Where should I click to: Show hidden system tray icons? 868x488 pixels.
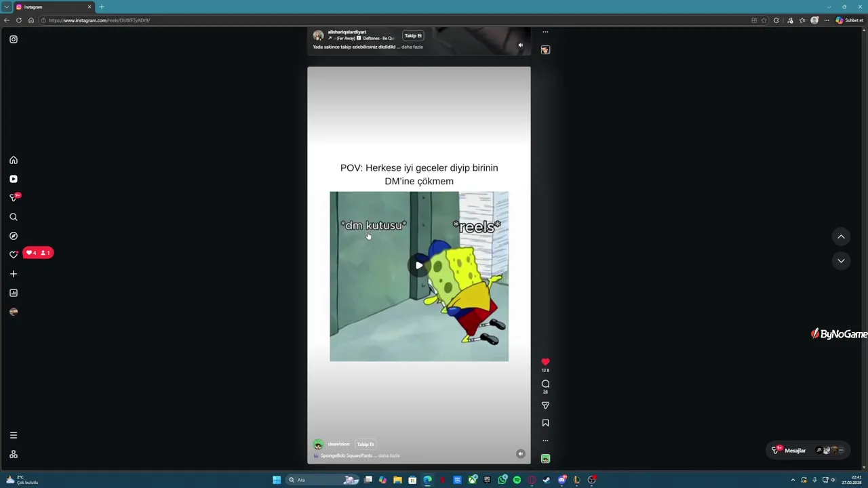coord(793,480)
